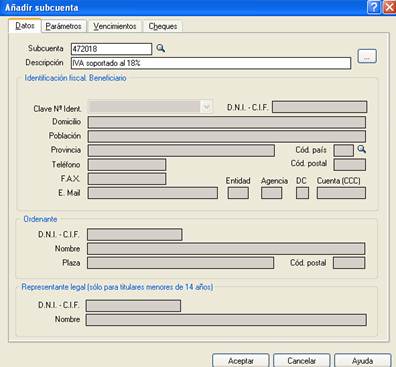Select the Domicilio input field
This screenshot has width=396, height=367.
point(227,122)
